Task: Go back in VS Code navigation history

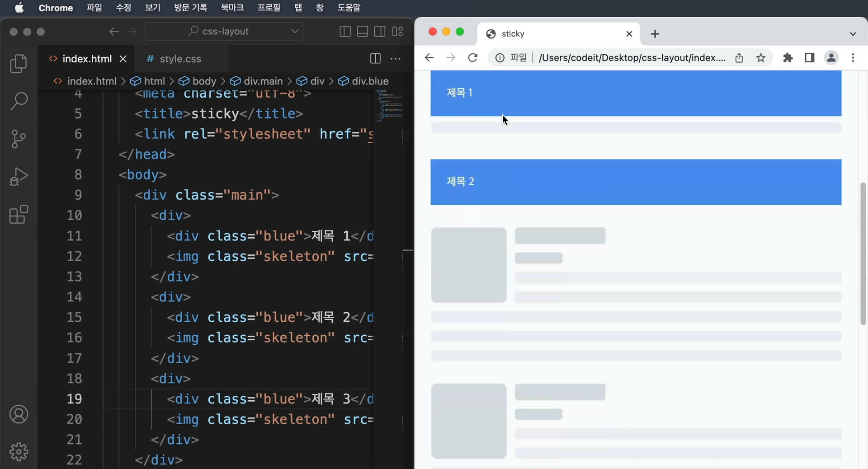Action: point(114,32)
